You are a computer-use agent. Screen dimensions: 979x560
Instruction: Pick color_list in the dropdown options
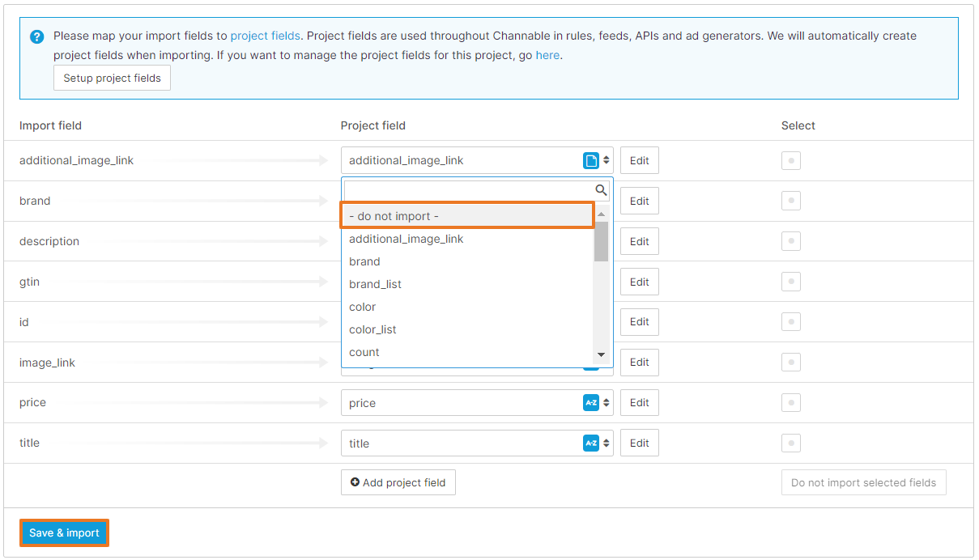pos(372,329)
